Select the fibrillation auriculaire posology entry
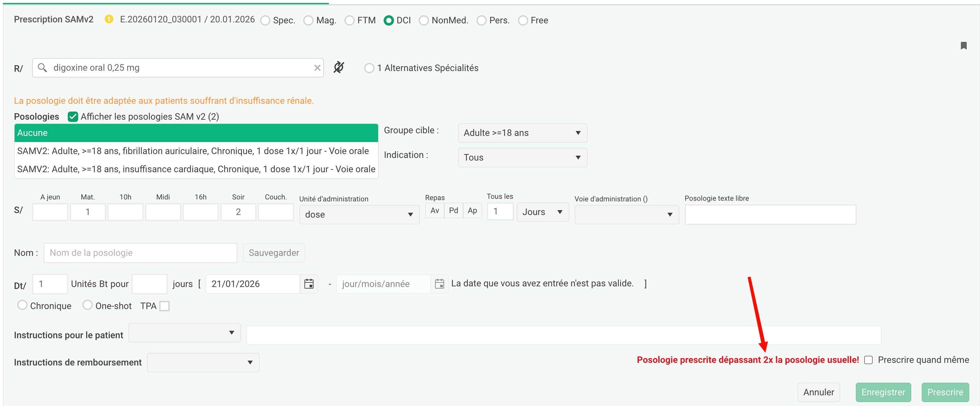Image resolution: width=980 pixels, height=406 pixels. pyautogui.click(x=193, y=151)
